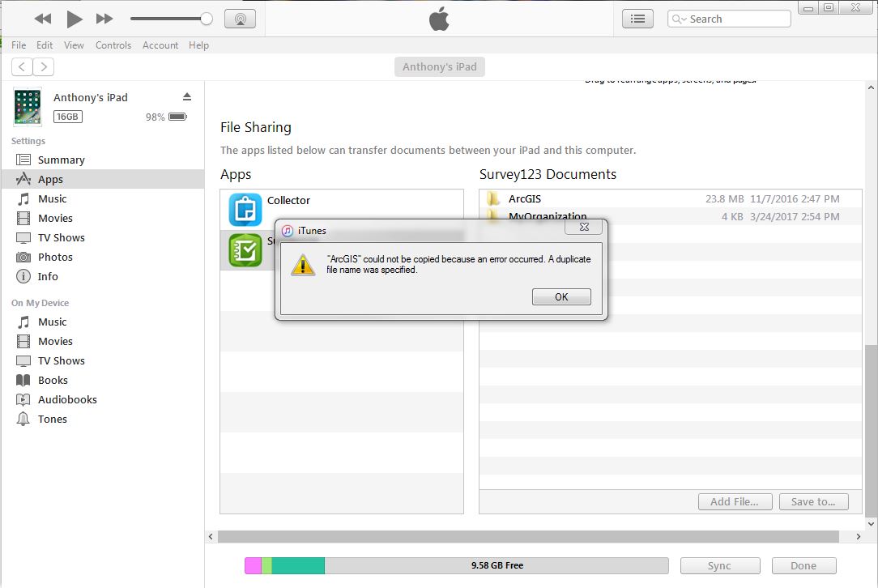
Task: Select TV Shows under On My Device
Action: pyautogui.click(x=103, y=360)
